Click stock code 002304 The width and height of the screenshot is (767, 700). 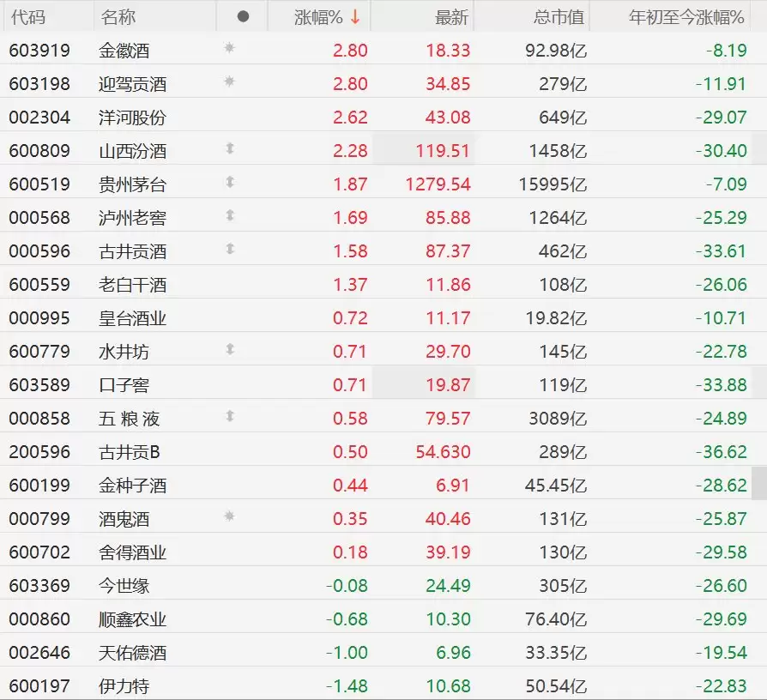pos(39,118)
